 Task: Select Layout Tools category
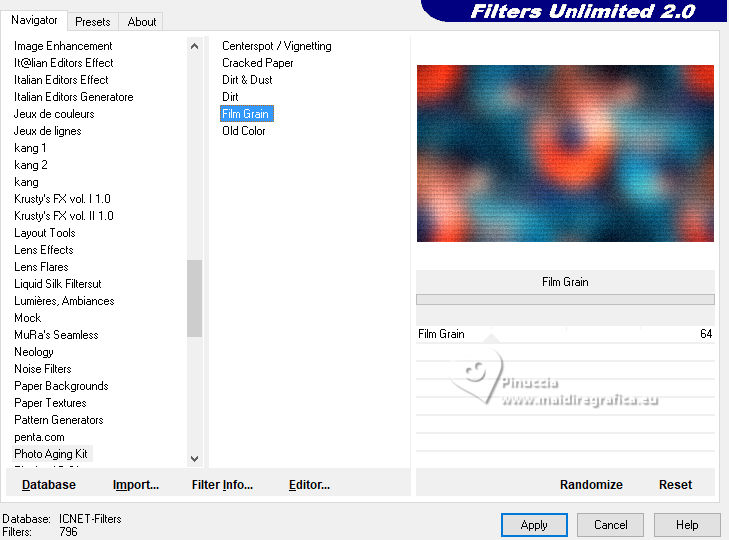pyautogui.click(x=45, y=233)
